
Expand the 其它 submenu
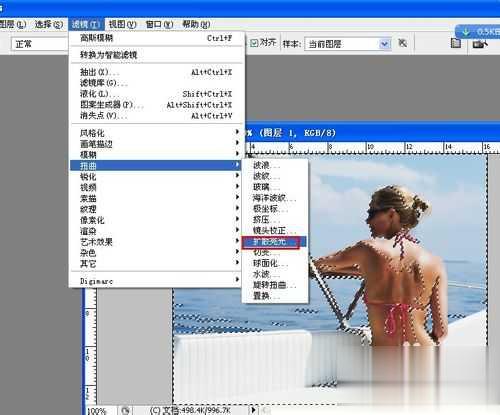tap(155, 264)
